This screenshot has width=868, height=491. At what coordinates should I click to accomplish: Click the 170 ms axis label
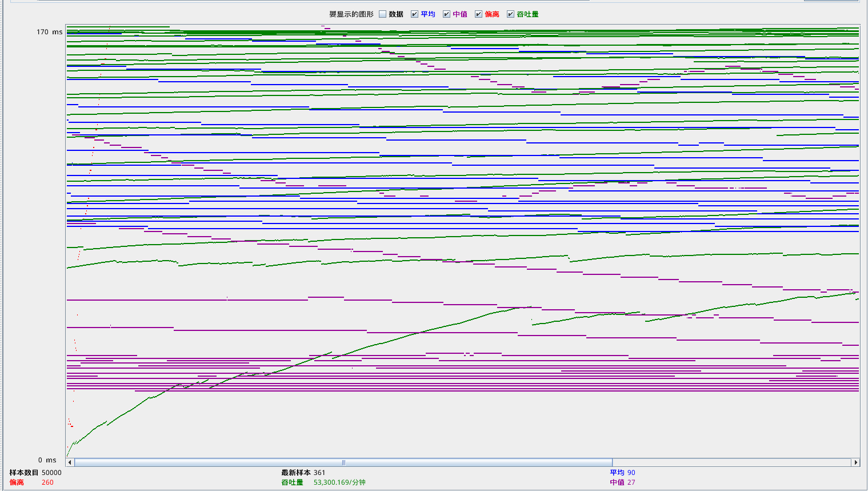tap(50, 32)
